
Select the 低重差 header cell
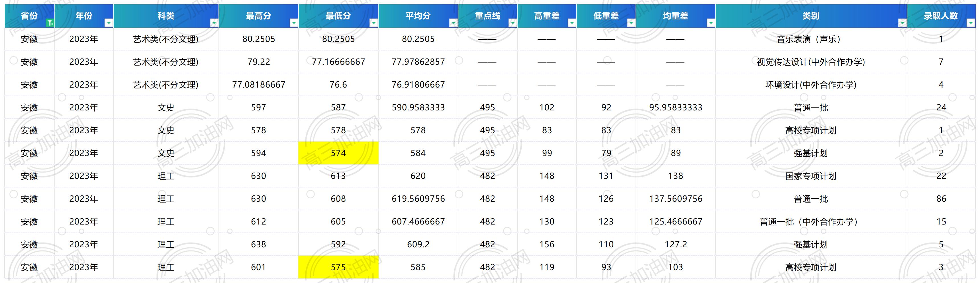607,16
